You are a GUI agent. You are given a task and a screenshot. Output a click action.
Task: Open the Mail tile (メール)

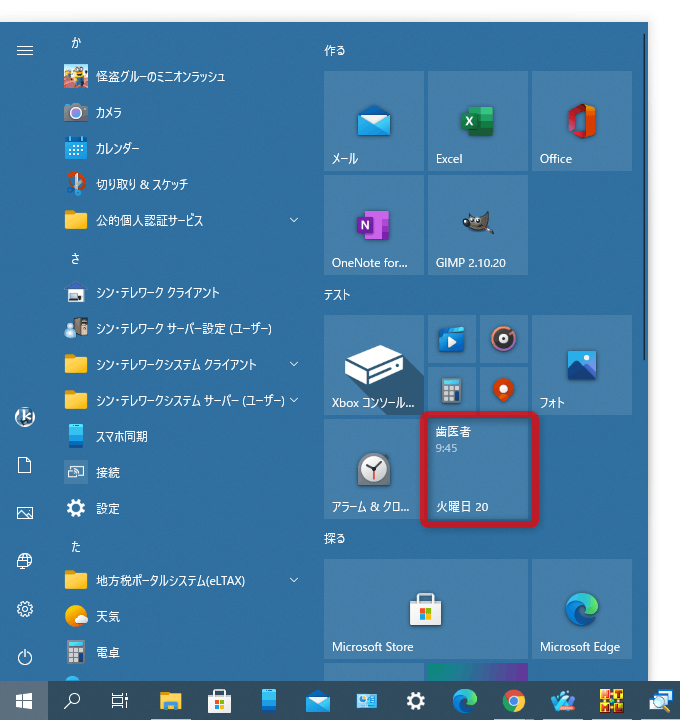pos(374,121)
